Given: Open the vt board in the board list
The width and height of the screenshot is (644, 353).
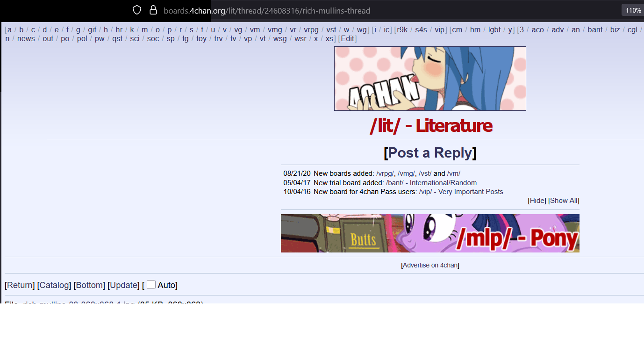Looking at the screenshot, I should pyautogui.click(x=263, y=39).
